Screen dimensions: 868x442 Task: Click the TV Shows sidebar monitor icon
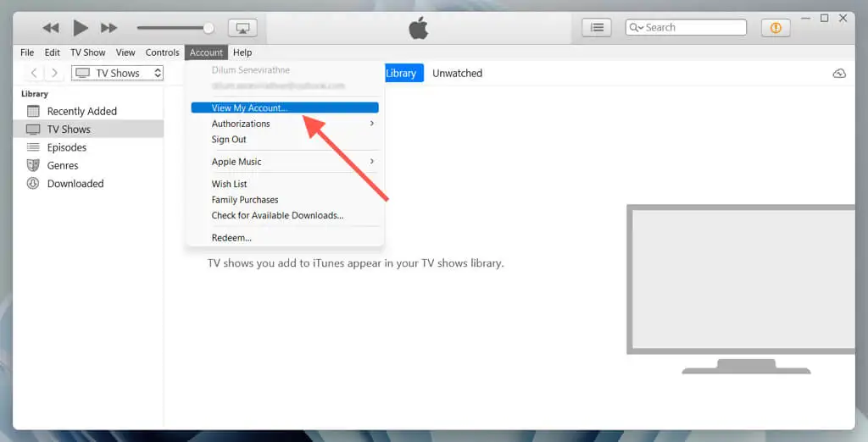tap(33, 130)
